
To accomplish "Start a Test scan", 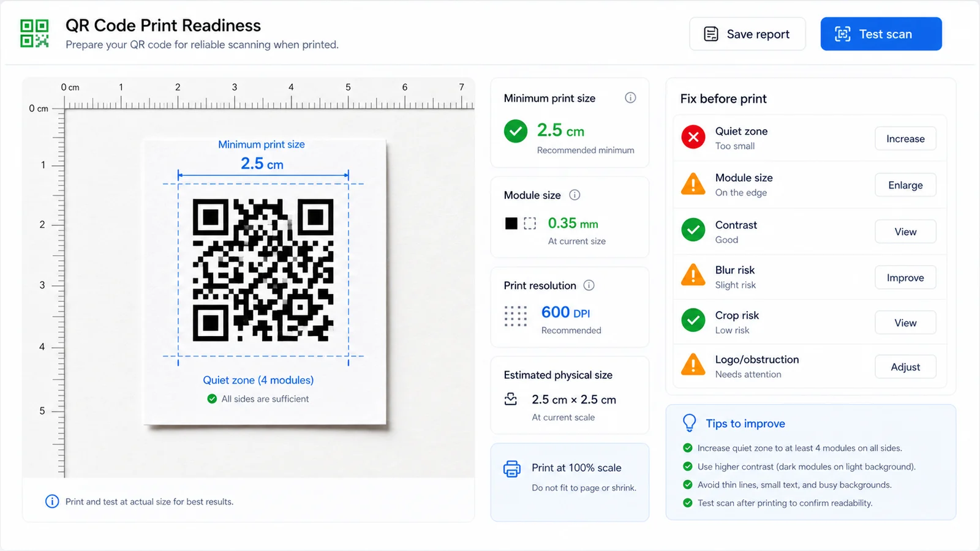I will [881, 34].
